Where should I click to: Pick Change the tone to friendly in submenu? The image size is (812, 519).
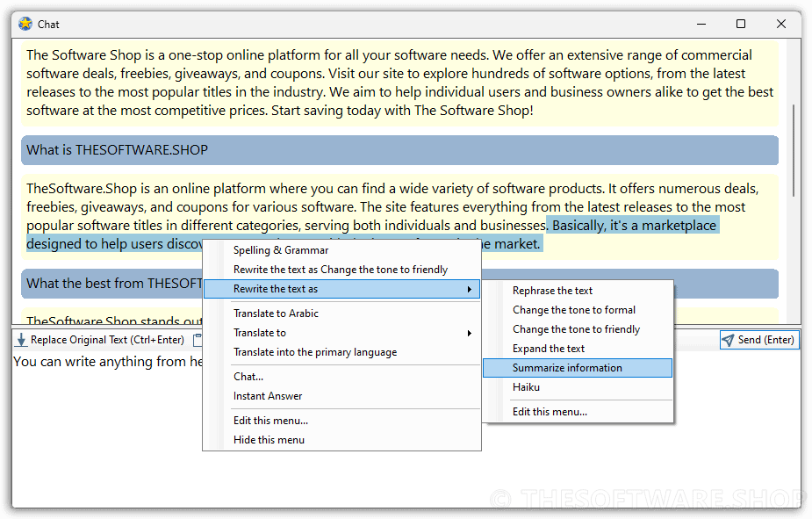(x=578, y=329)
